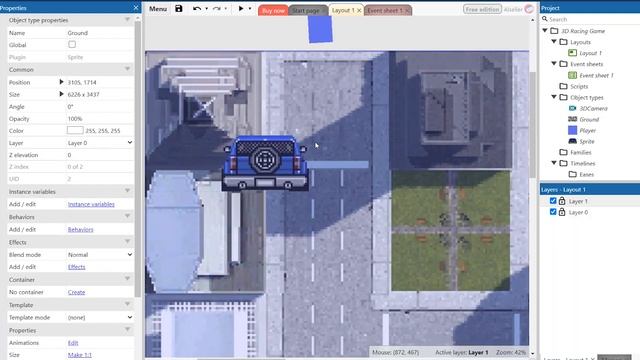Click the Make 1:1 size link
This screenshot has width=640, height=360.
click(80, 355)
